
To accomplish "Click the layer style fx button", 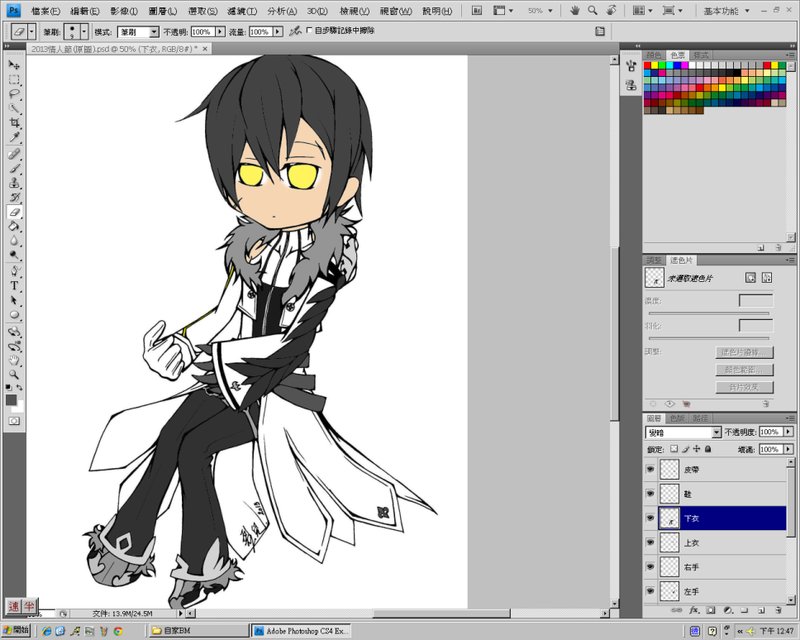I will tap(694, 610).
